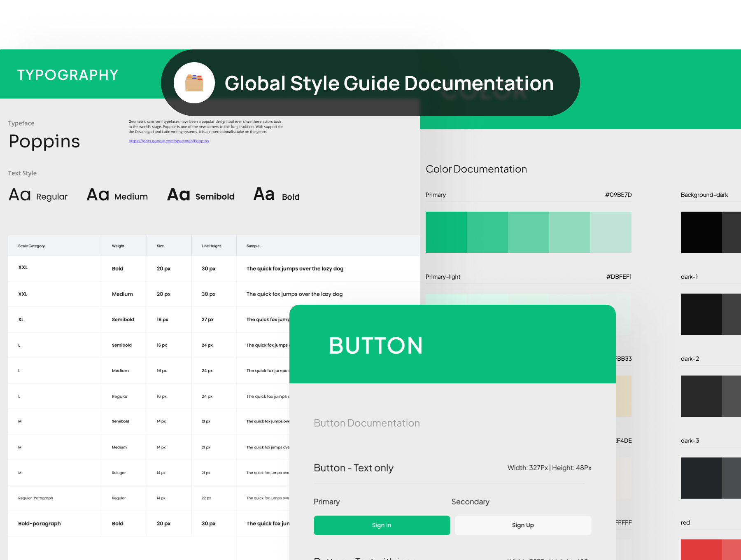The image size is (741, 560).
Task: Click the #09BE7D Primary hex code
Action: click(x=618, y=195)
